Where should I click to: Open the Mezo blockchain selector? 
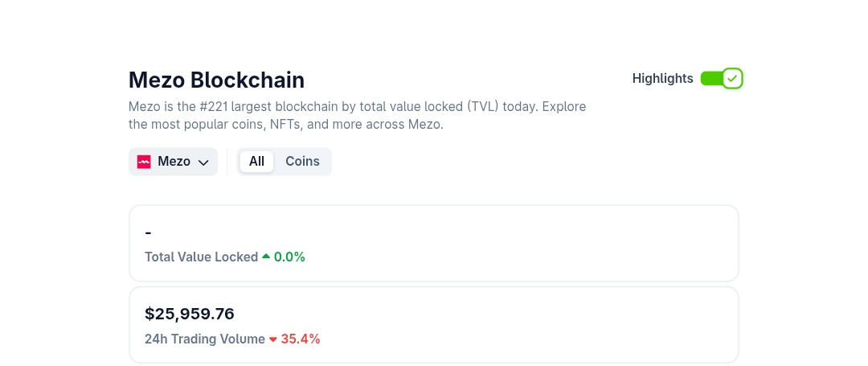coord(174,162)
